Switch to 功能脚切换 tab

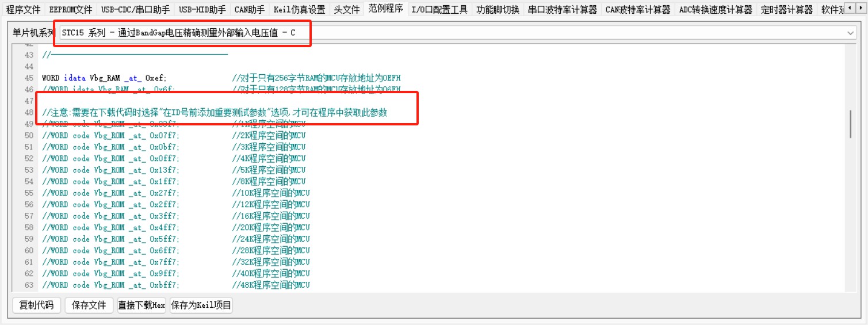coord(498,9)
